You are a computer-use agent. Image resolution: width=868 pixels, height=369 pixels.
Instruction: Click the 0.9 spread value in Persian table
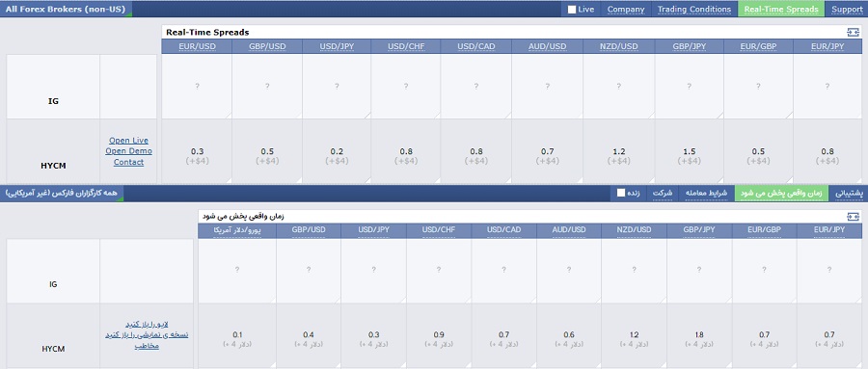click(x=439, y=334)
